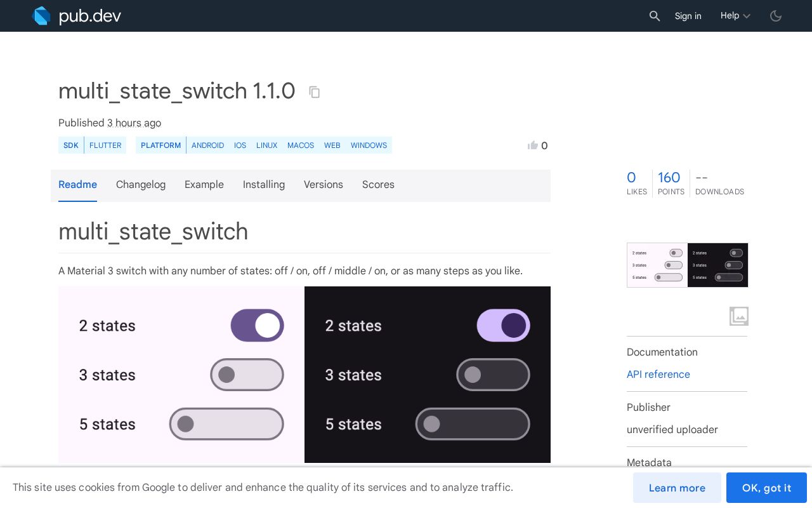Image resolution: width=812 pixels, height=508 pixels.
Task: Filter by the WINDOWS platform tag
Action: [369, 145]
